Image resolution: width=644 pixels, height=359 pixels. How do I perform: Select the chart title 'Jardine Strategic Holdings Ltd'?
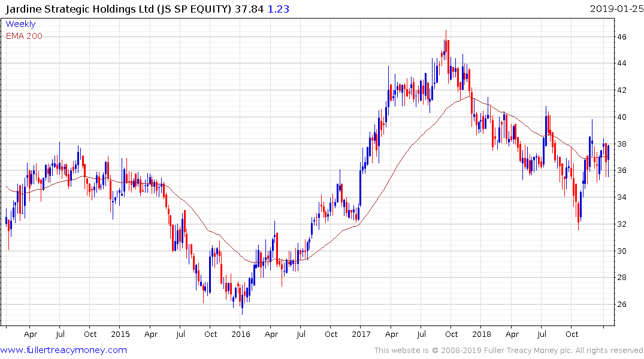[x=80, y=9]
